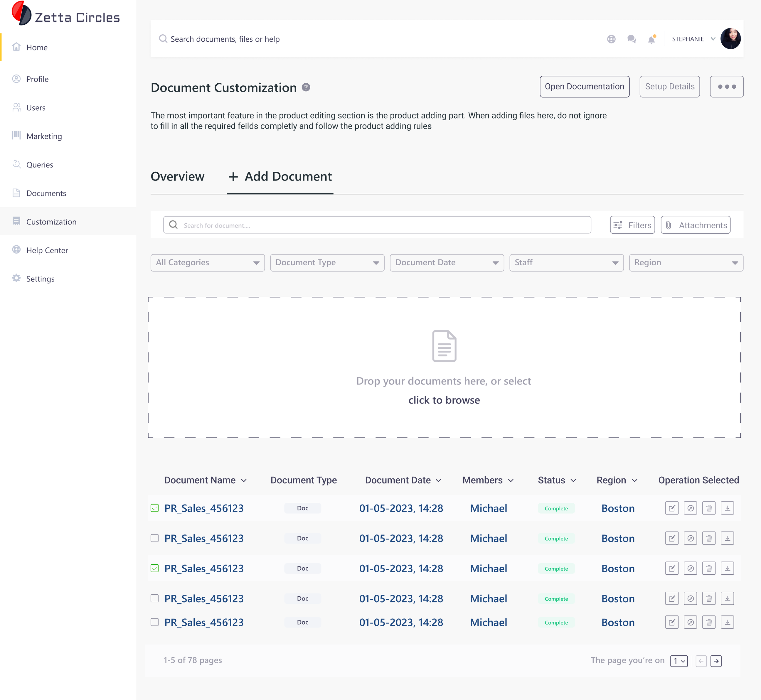Check the second row checkbox

coord(155,538)
